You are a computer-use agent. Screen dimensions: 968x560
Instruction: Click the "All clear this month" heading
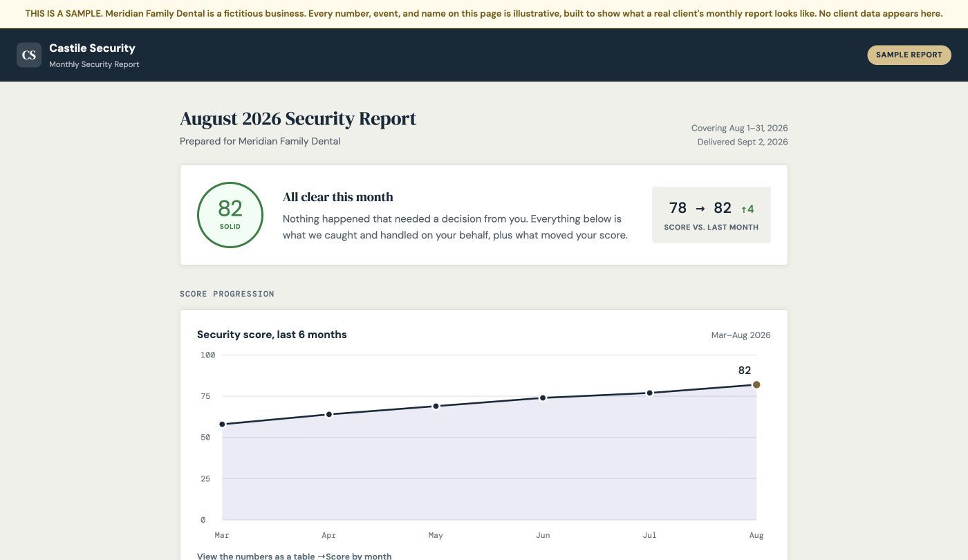337,197
